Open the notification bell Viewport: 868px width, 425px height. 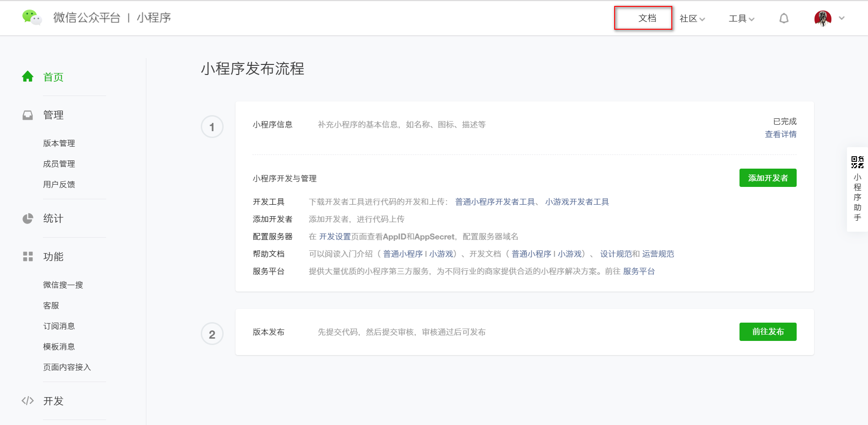pos(784,18)
